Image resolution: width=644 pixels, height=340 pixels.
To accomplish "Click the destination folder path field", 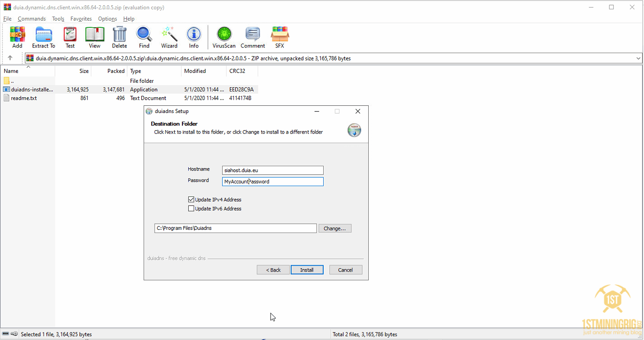I will coord(236,228).
